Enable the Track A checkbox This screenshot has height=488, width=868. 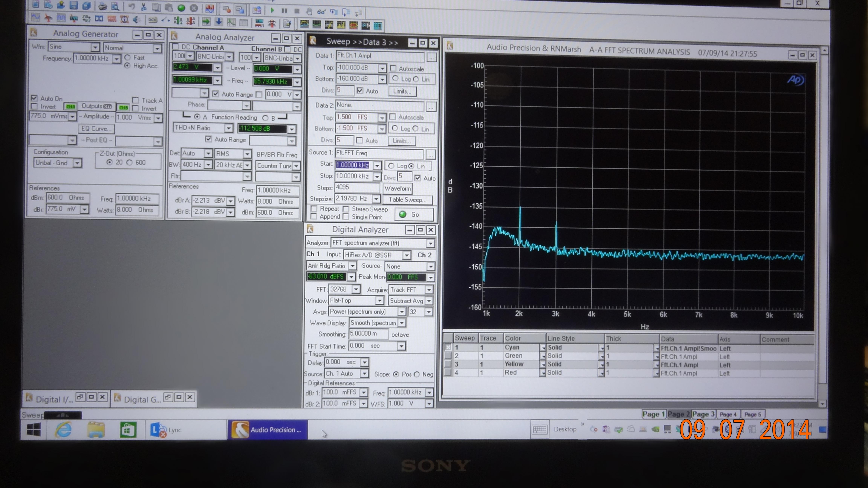[135, 100]
